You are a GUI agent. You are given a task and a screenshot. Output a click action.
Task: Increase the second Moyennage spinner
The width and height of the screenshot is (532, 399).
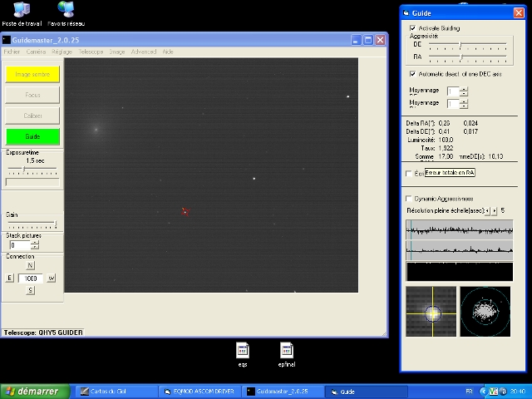pyautogui.click(x=464, y=101)
